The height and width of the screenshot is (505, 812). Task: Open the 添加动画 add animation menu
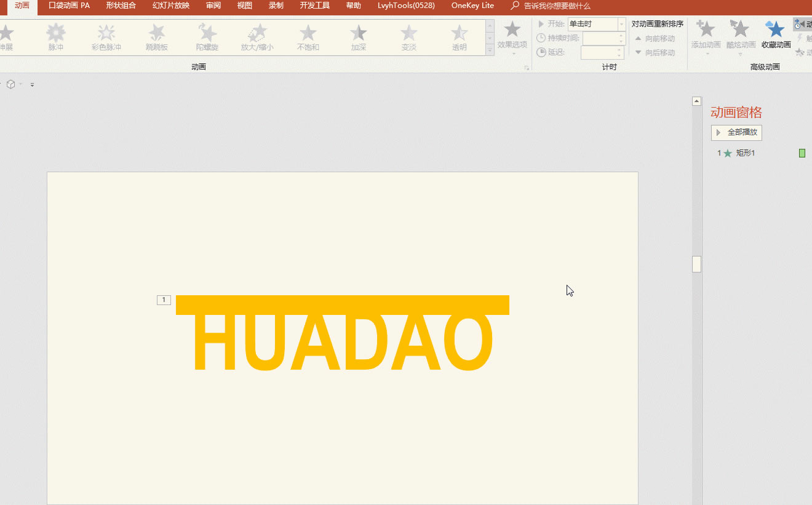tap(706, 38)
